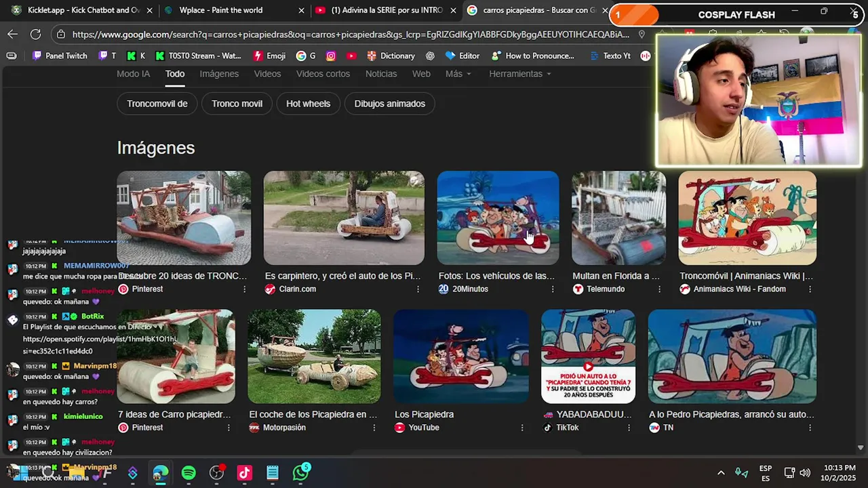This screenshot has height=488, width=868.
Task: Switch to Edge browser in taskbar
Action: (161, 472)
